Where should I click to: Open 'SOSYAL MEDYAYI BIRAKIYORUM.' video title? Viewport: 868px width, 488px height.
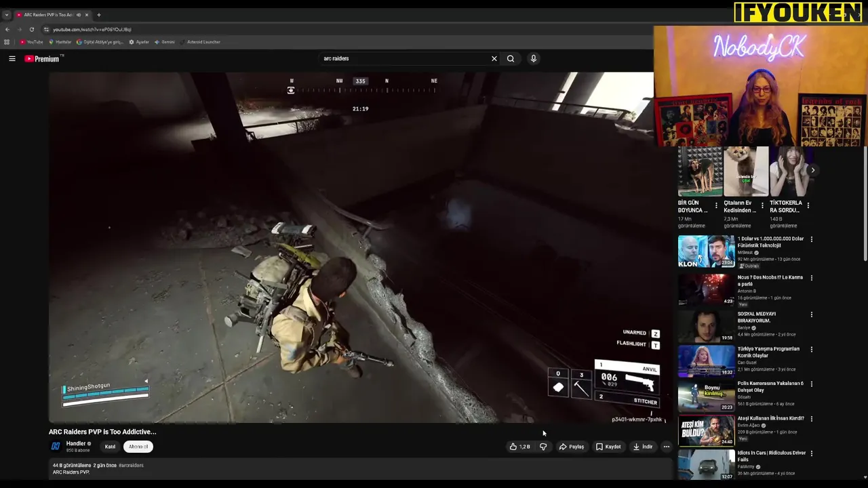[756, 317]
